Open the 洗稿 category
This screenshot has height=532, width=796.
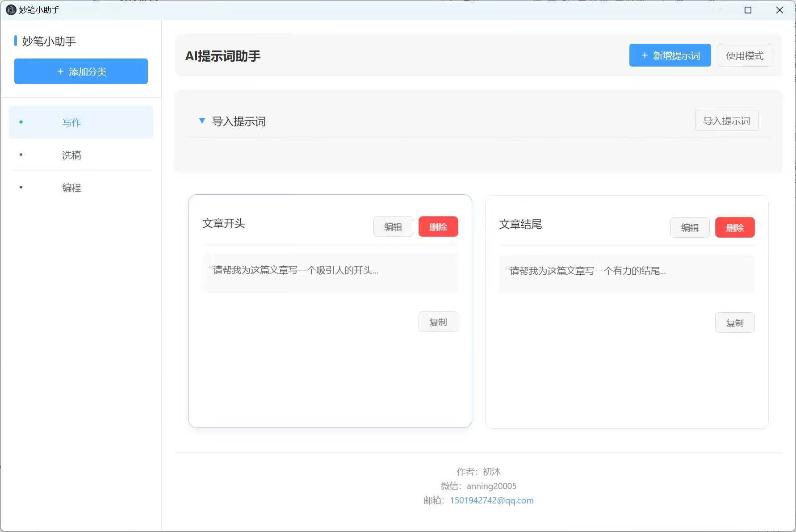pos(81,155)
